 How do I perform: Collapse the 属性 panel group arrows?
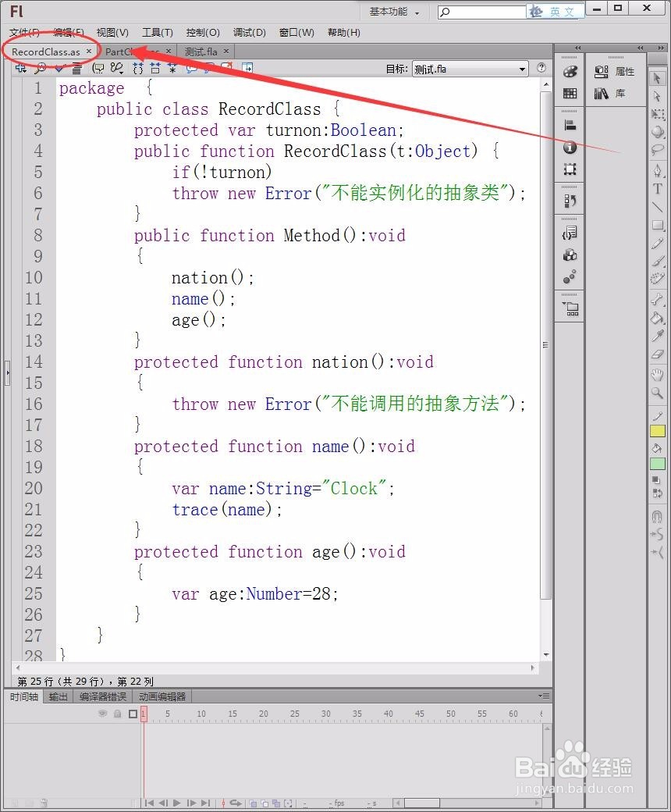coord(641,48)
